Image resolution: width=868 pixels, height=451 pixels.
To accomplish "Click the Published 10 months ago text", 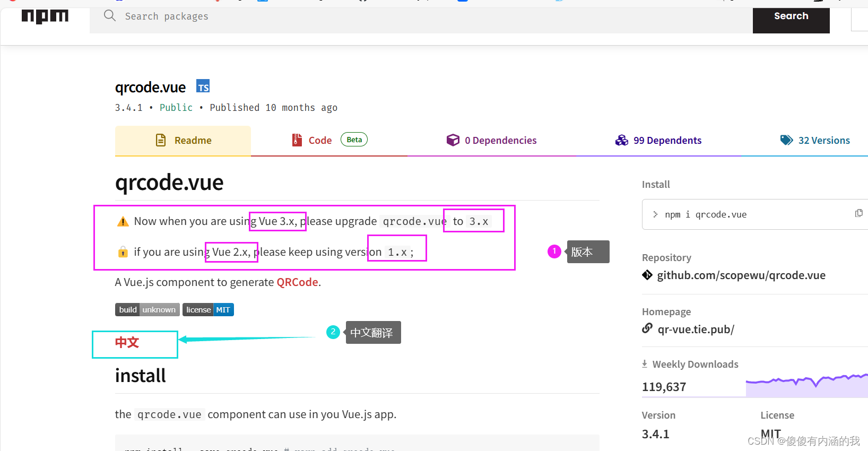I will click(274, 108).
